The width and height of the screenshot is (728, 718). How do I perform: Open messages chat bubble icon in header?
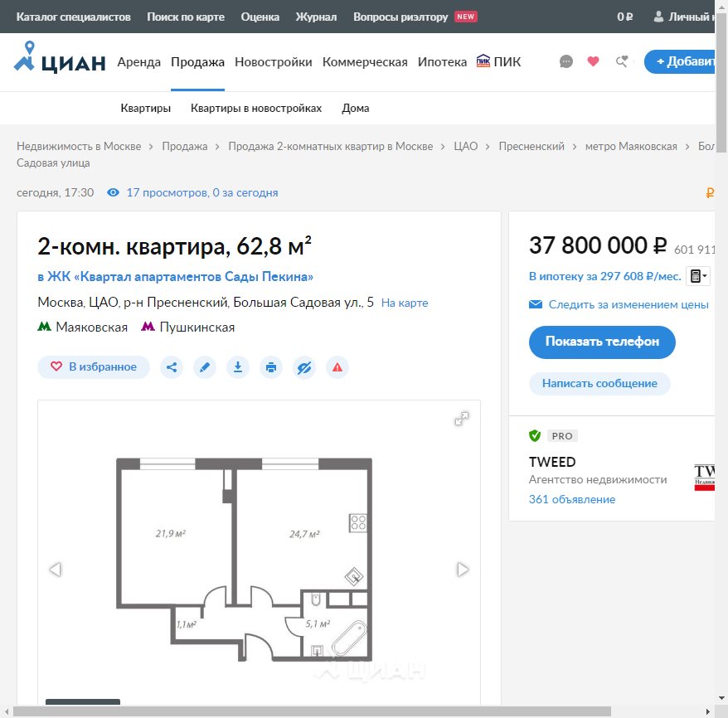[566, 61]
